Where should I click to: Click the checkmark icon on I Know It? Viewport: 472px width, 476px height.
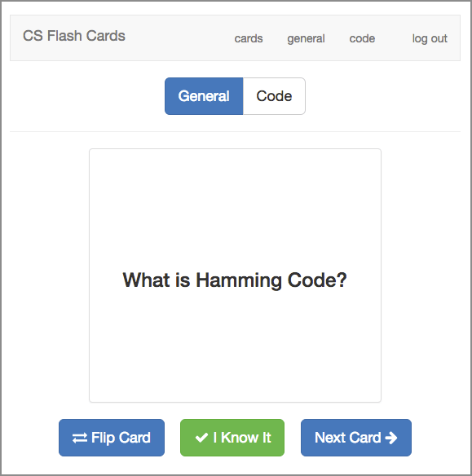(x=201, y=438)
